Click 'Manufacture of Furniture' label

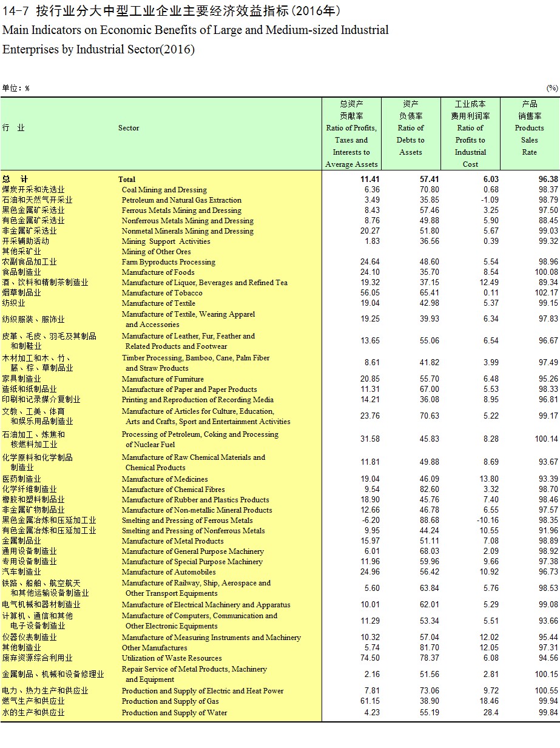(x=162, y=379)
